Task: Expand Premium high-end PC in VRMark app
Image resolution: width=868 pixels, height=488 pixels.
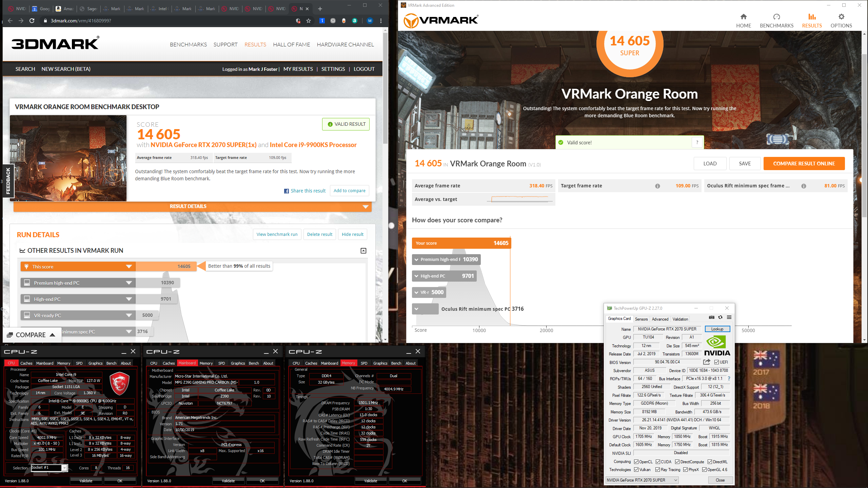Action: point(446,260)
